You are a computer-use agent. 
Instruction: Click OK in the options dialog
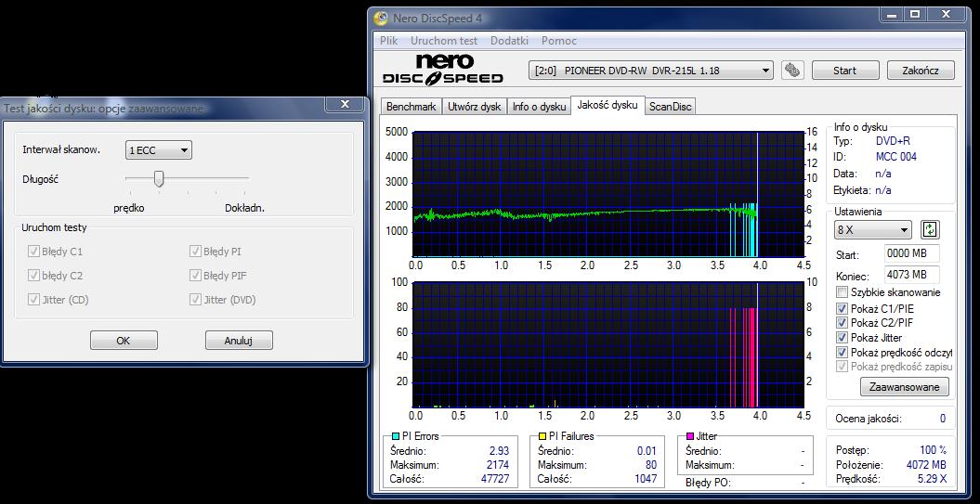point(124,341)
